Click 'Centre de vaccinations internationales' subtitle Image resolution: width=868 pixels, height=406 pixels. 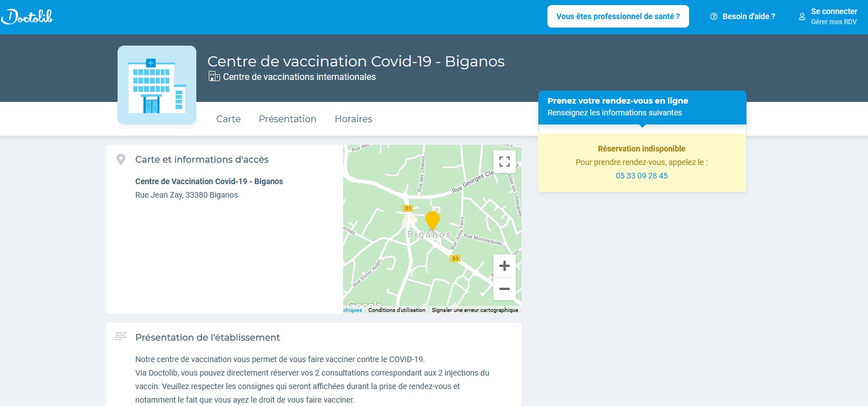point(299,77)
